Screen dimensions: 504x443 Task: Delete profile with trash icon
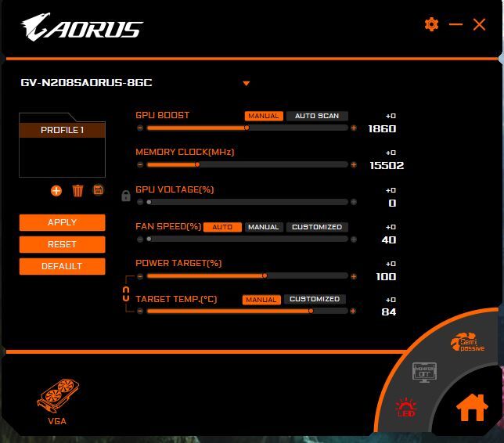(x=77, y=191)
